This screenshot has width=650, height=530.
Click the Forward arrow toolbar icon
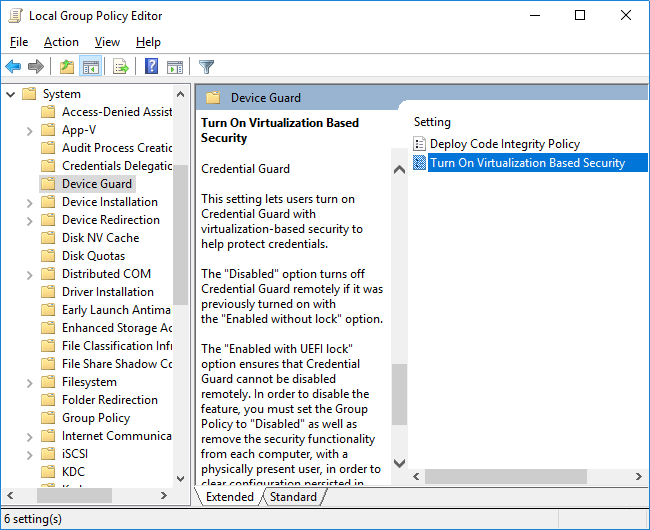tap(36, 67)
